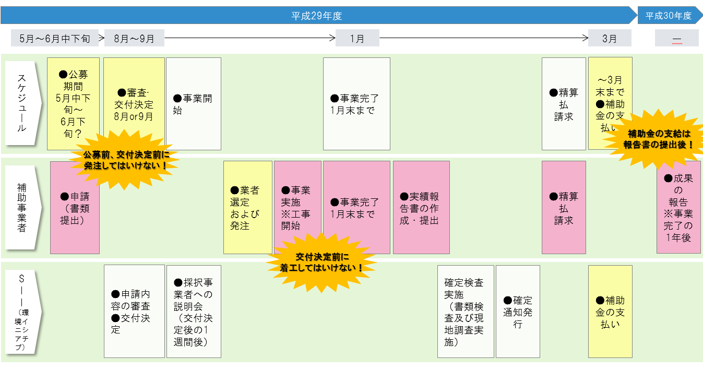Select the 確定通知発行 box
Viewport: 703px width, 370px height.
[518, 312]
